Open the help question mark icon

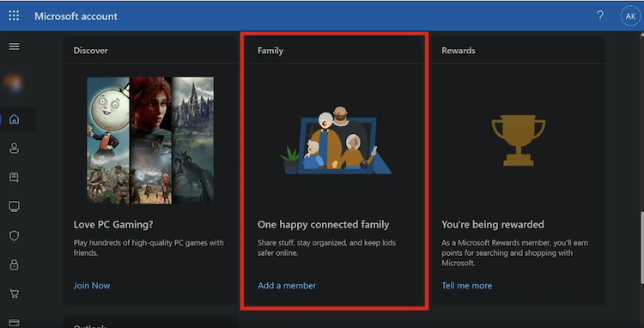click(600, 16)
